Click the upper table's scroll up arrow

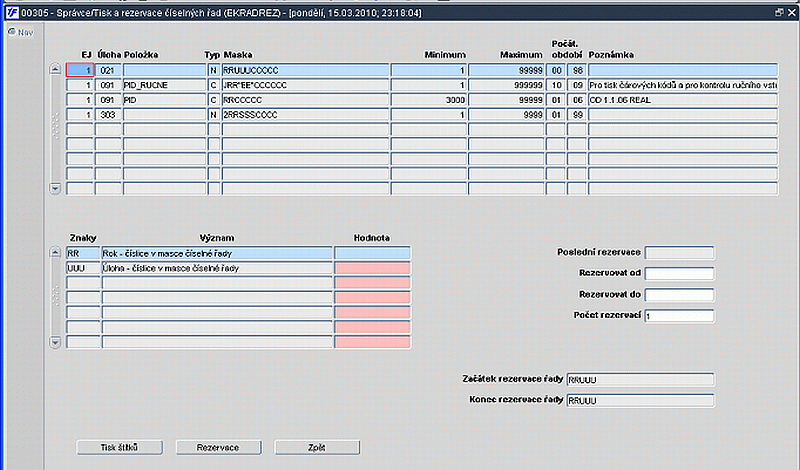click(x=55, y=69)
